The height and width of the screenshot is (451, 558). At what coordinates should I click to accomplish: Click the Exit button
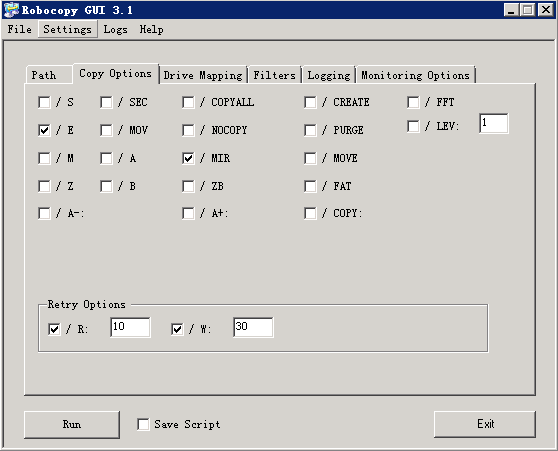pyautogui.click(x=485, y=424)
